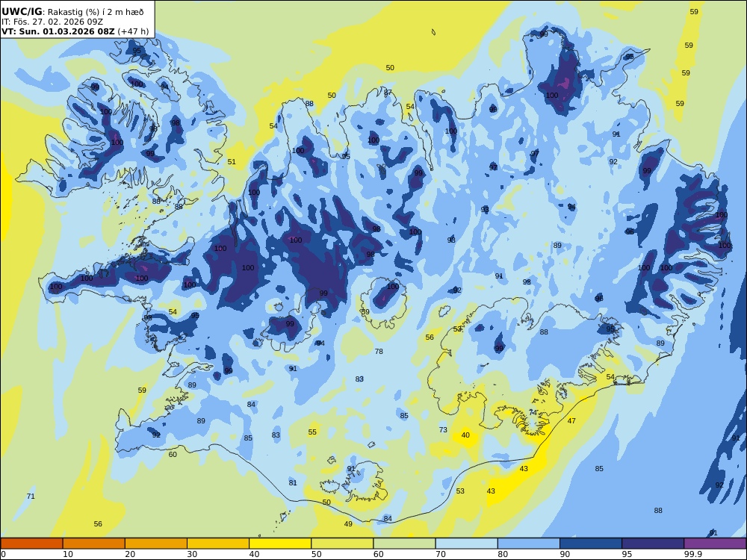The height and width of the screenshot is (560, 747).
Task: Click the '87' humidity value on the map
Action: click(x=388, y=93)
